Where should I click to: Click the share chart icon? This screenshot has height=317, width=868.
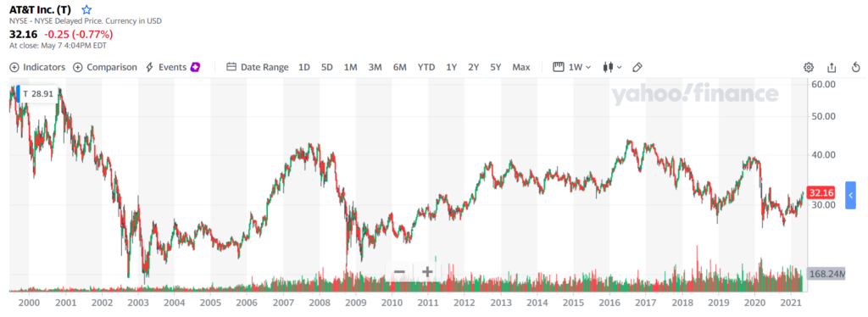click(x=832, y=68)
